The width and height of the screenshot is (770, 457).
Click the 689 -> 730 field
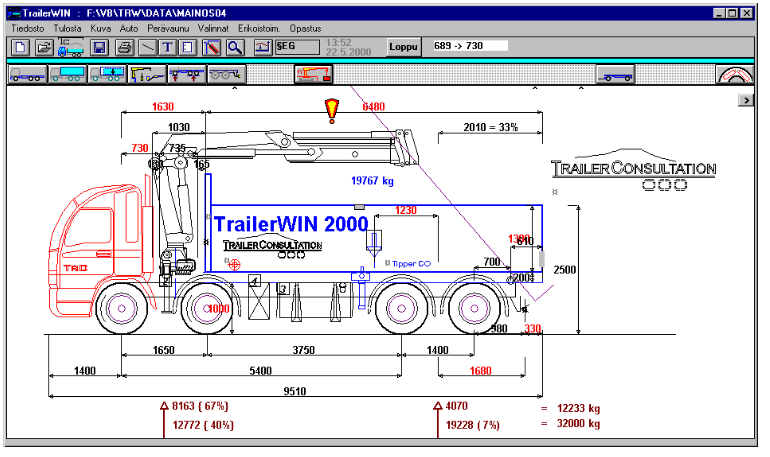469,46
